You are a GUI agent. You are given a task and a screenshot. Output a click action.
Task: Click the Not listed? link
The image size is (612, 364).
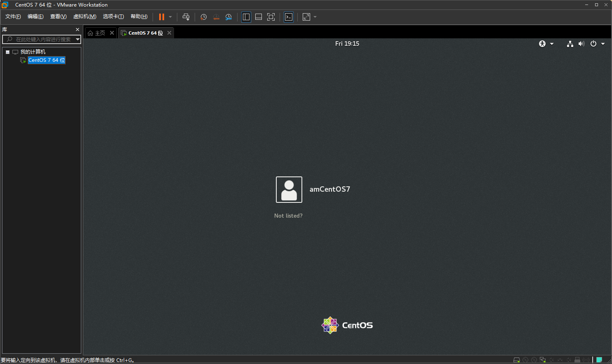(x=288, y=216)
